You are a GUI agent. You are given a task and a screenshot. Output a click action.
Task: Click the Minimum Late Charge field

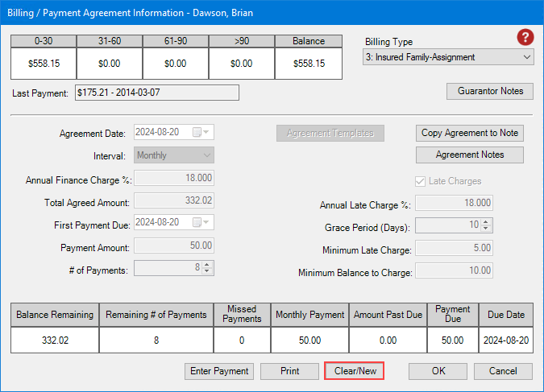point(454,250)
